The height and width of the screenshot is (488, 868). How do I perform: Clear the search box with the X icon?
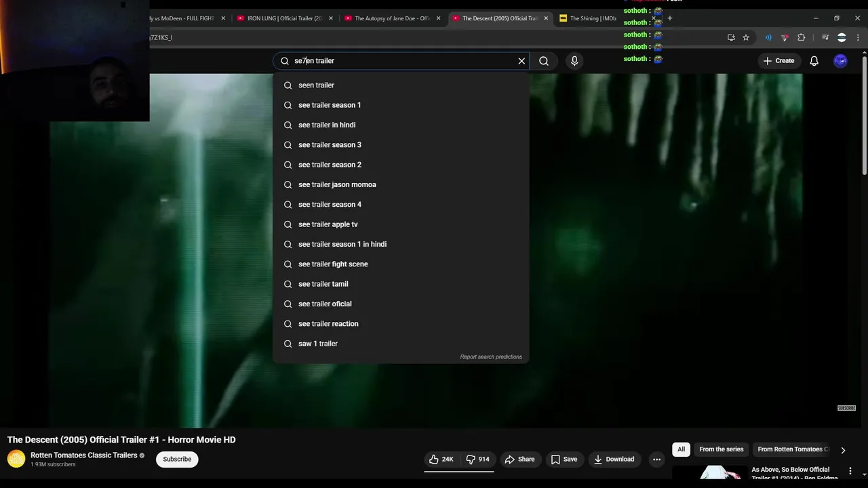point(521,61)
